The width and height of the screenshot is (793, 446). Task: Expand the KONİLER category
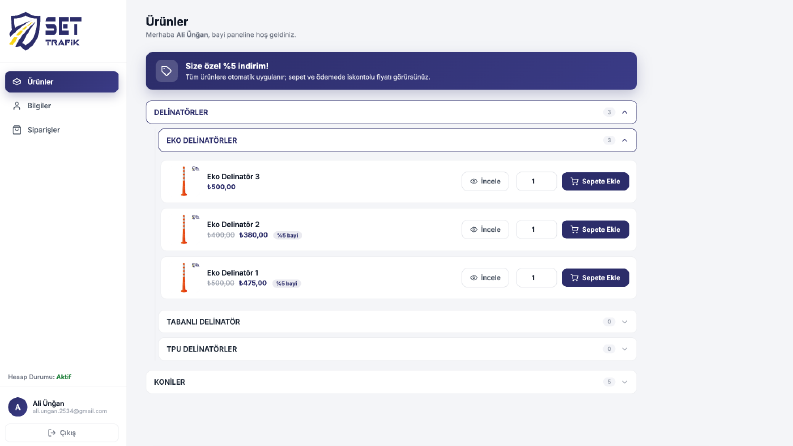click(391, 382)
